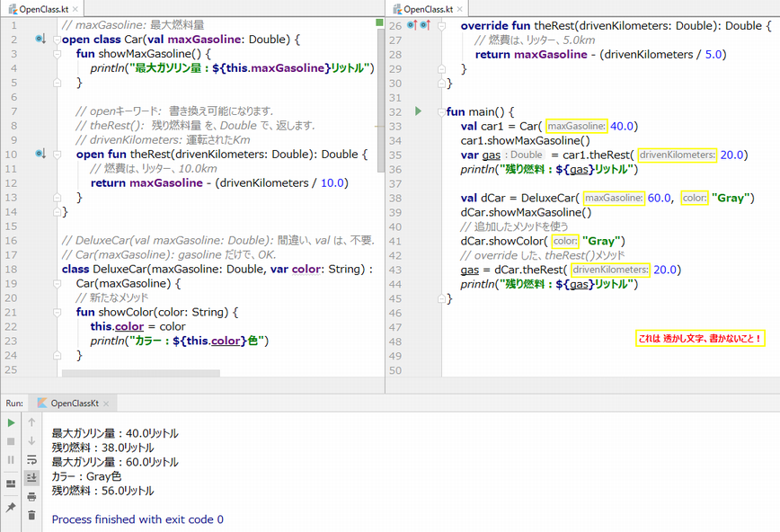Collapse override theRest fold on line 26
The height and width of the screenshot is (532, 780).
441,26
